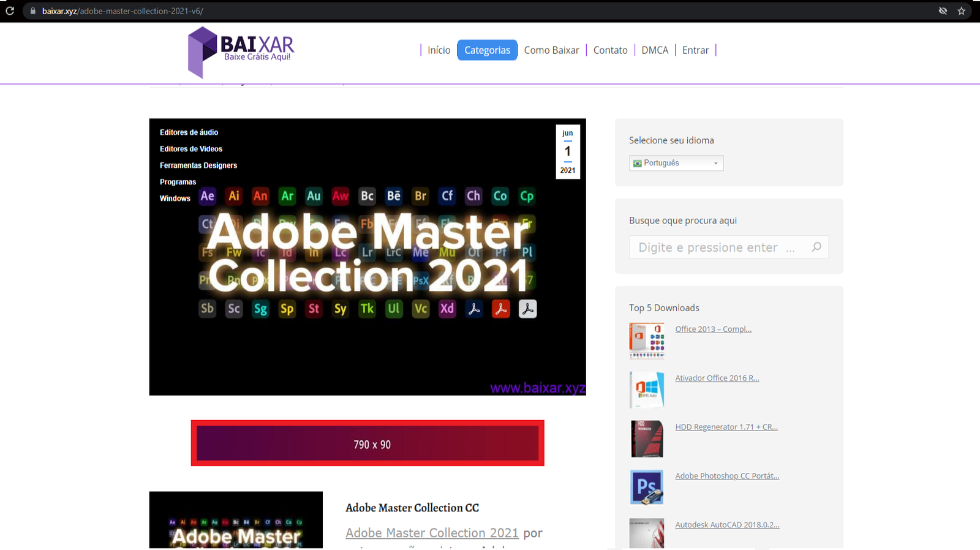Click the padlock site info icon

click(x=33, y=11)
